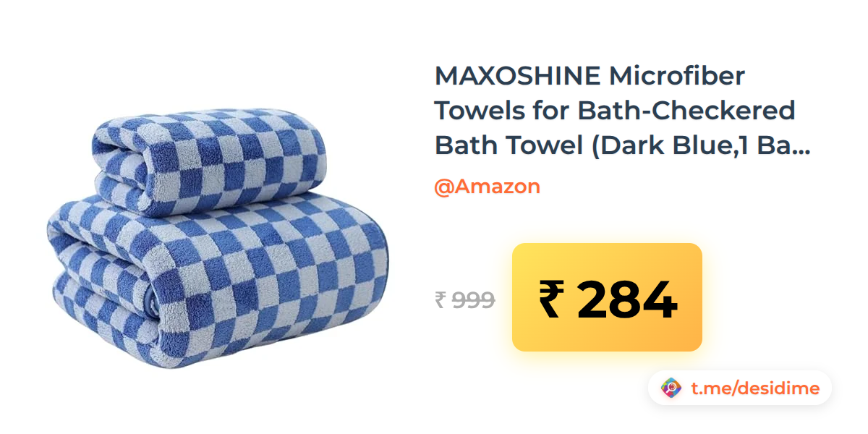Click the "Bath Towel (Dark Blue,1 Ba..." line
Screen dimensions: 868x434
point(622,145)
